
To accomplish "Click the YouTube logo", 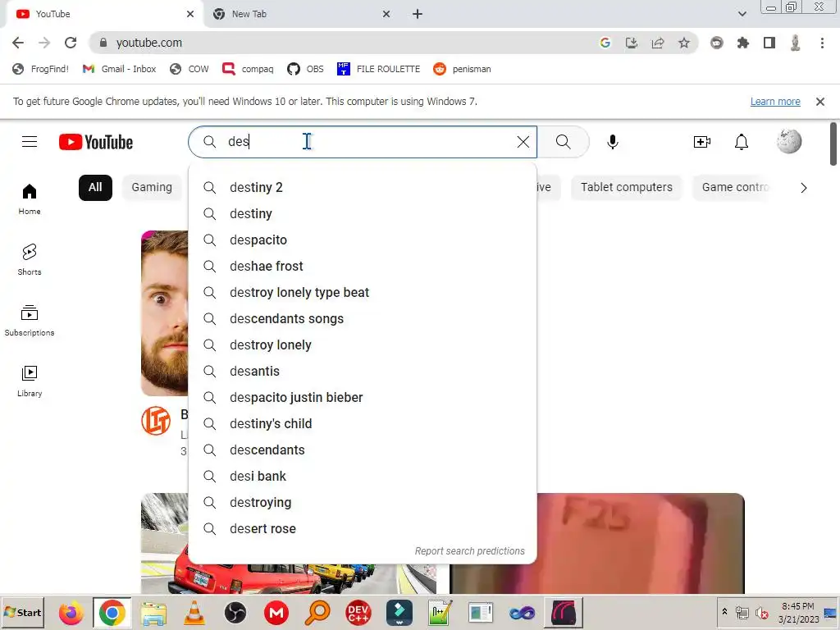I will click(x=96, y=142).
